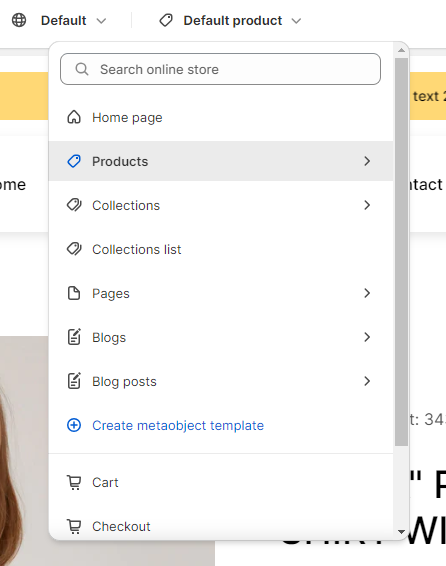Click the Checkout cart icon

point(74,527)
